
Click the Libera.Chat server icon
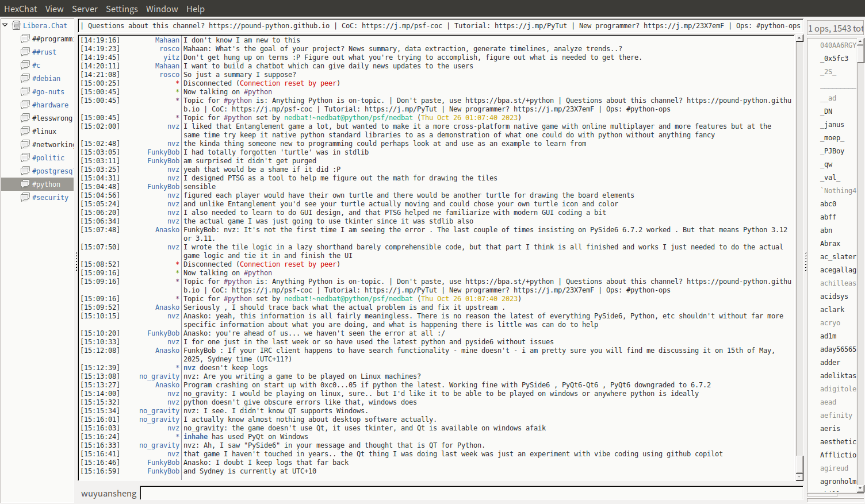[17, 25]
